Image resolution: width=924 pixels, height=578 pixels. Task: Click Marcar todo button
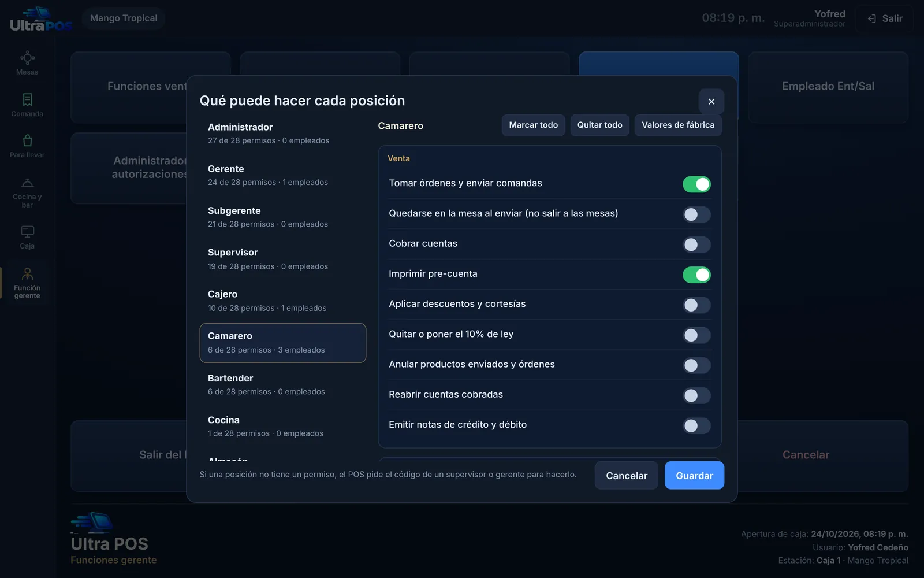pyautogui.click(x=533, y=125)
